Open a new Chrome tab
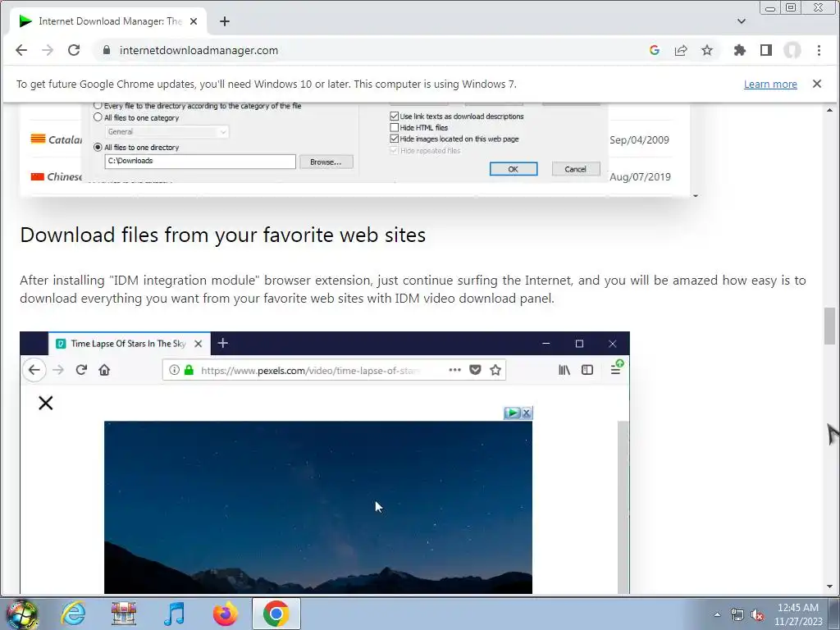840x630 pixels. [x=225, y=21]
